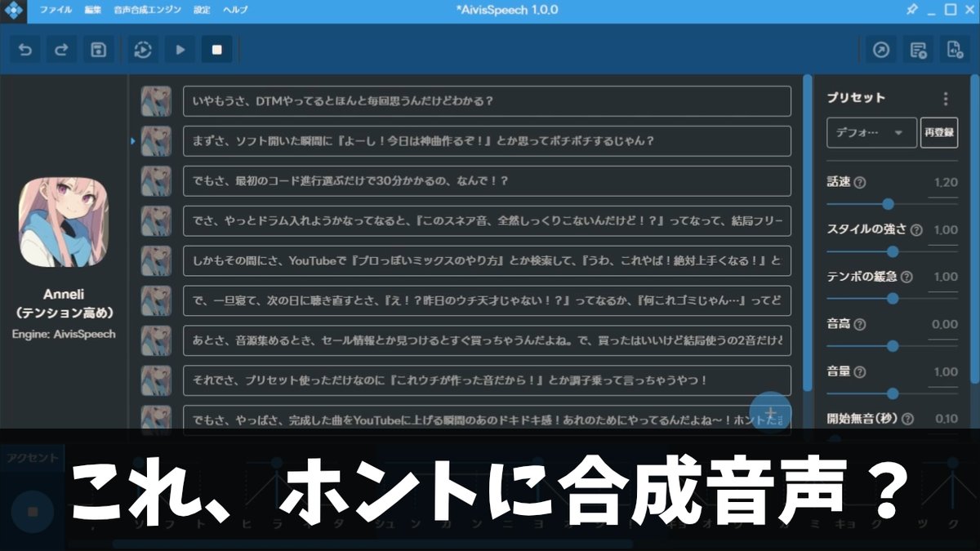
Task: Click the 話速 value field showing 1.20
Action: (x=944, y=184)
